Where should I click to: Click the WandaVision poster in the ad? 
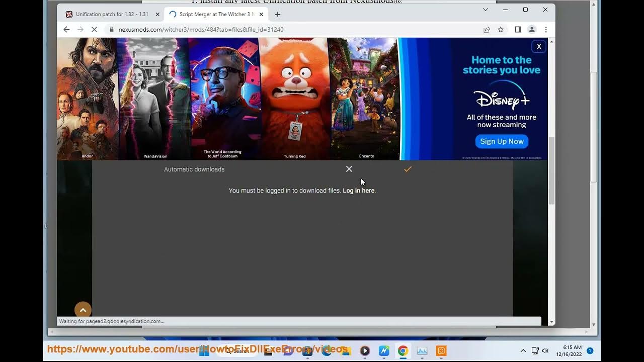pyautogui.click(x=154, y=99)
